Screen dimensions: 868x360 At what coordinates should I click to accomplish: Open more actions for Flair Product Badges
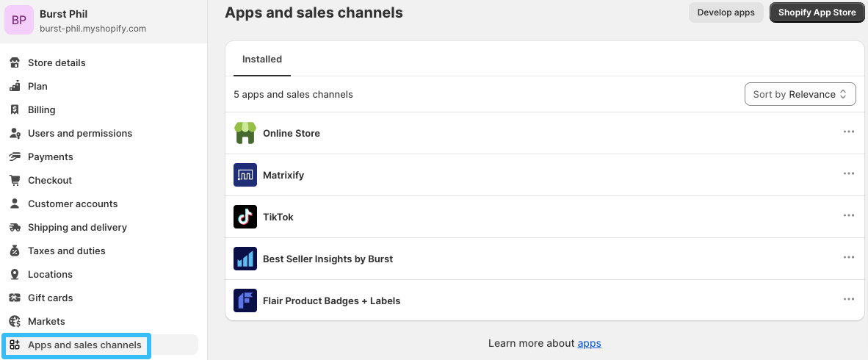[x=849, y=299]
